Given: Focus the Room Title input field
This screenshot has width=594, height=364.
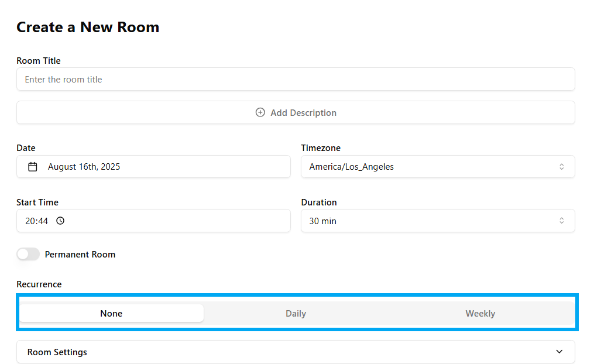Looking at the screenshot, I should coord(296,80).
